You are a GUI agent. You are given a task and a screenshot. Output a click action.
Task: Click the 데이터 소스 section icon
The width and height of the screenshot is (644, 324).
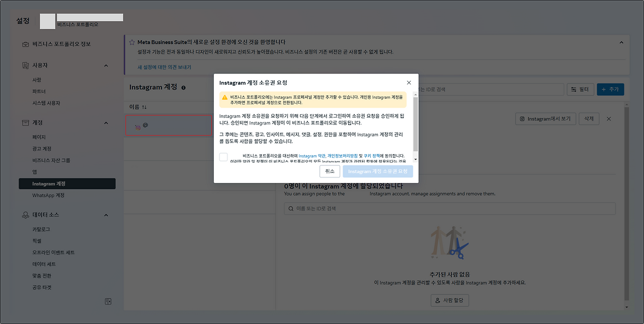click(x=26, y=215)
